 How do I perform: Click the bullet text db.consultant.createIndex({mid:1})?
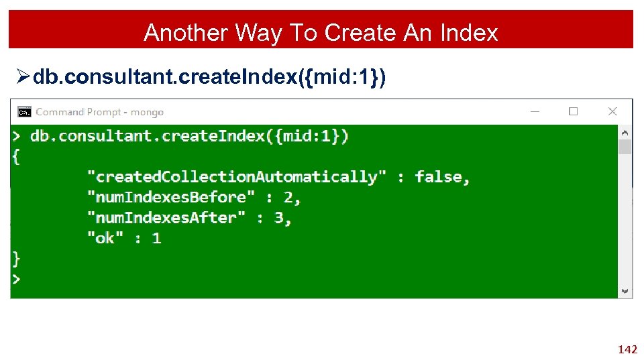pyautogui.click(x=209, y=76)
